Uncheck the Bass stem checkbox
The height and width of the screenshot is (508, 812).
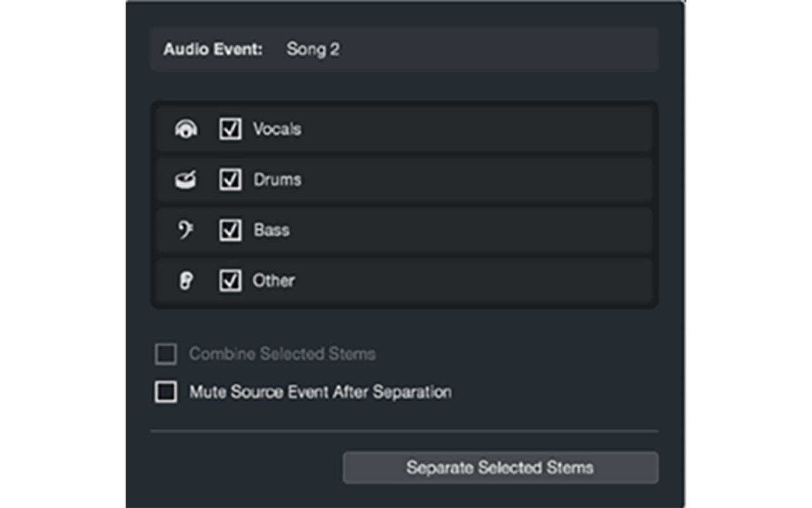pyautogui.click(x=230, y=230)
